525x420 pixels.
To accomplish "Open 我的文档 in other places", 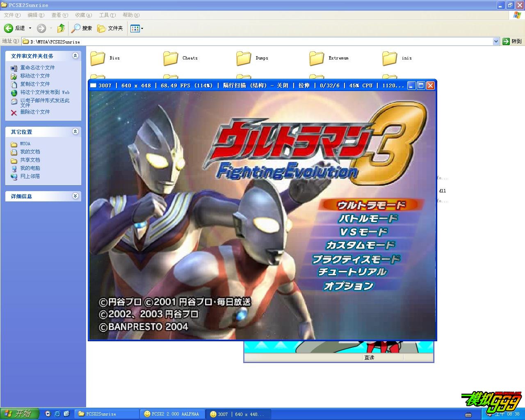I will tap(30, 152).
